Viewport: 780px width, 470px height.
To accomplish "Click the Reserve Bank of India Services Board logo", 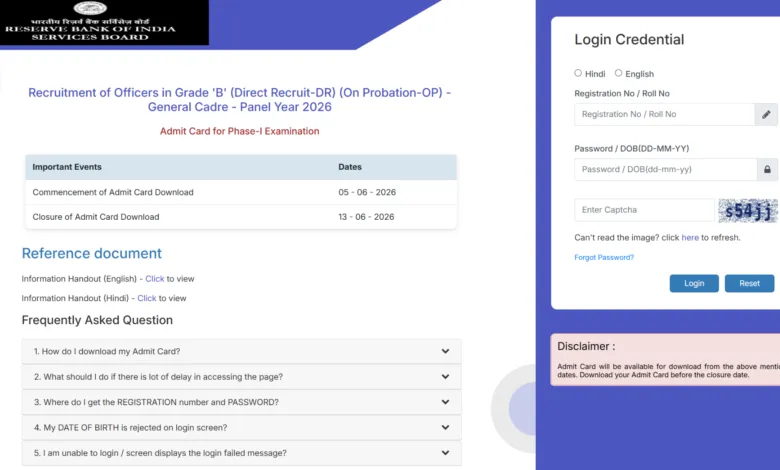I will 104,22.
